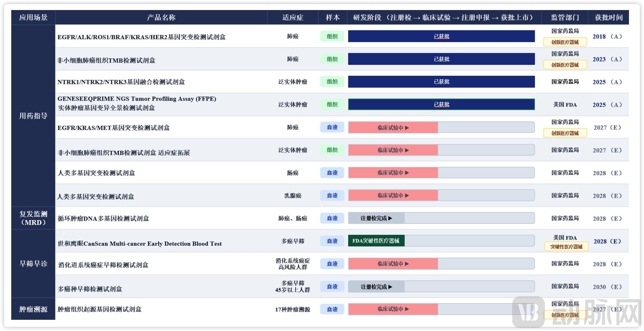The width and height of the screenshot is (644, 331).
Task: Click 创新医疗器械 badge in EGFR/KRAS/MET row
Action: (565, 133)
